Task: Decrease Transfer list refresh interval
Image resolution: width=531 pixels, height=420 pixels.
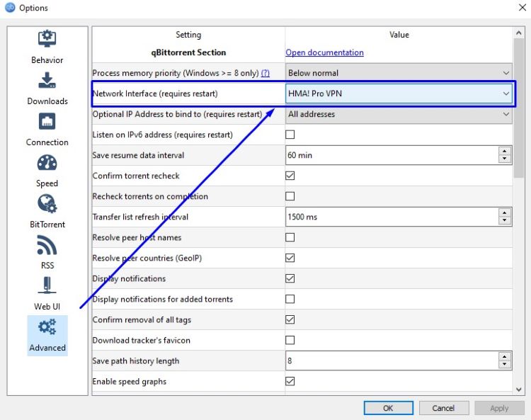Action: coord(505,220)
